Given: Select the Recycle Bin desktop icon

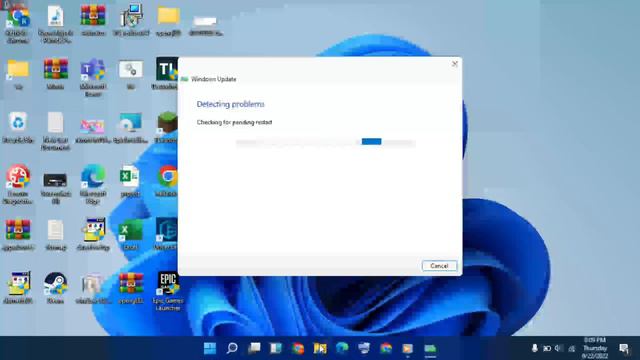Looking at the screenshot, I should [x=18, y=127].
